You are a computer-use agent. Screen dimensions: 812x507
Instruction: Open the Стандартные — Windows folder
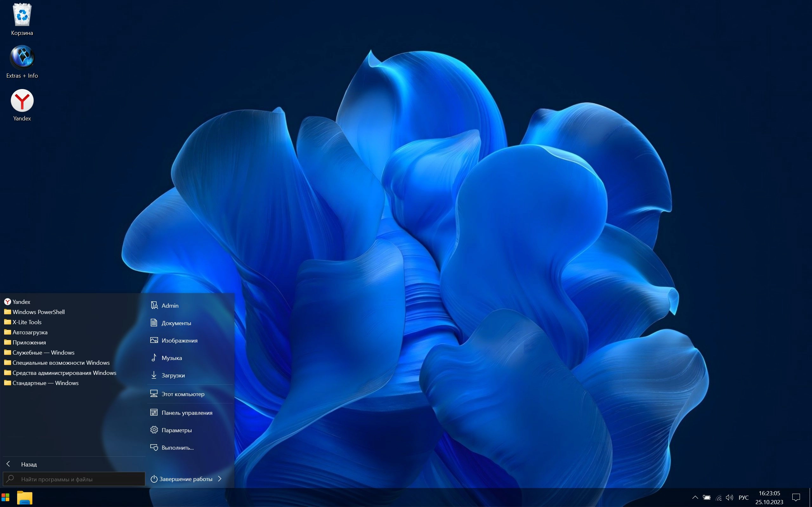pyautogui.click(x=45, y=383)
